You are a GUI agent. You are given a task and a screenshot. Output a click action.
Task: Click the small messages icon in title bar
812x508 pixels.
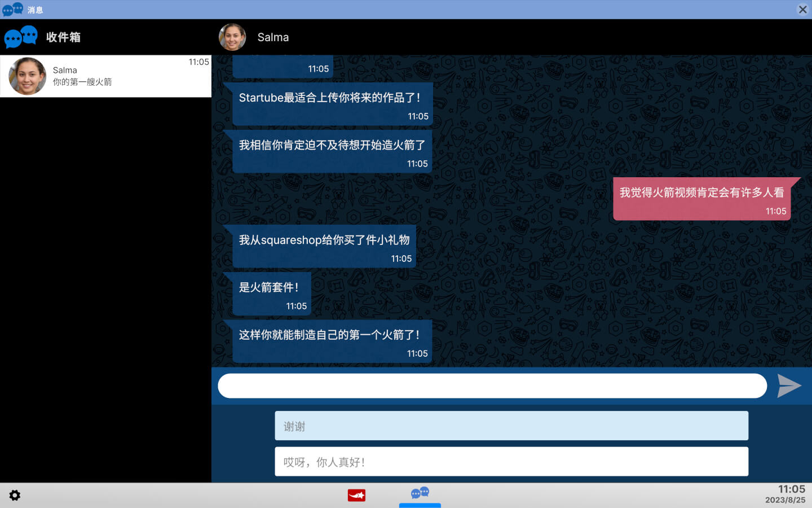pyautogui.click(x=13, y=10)
